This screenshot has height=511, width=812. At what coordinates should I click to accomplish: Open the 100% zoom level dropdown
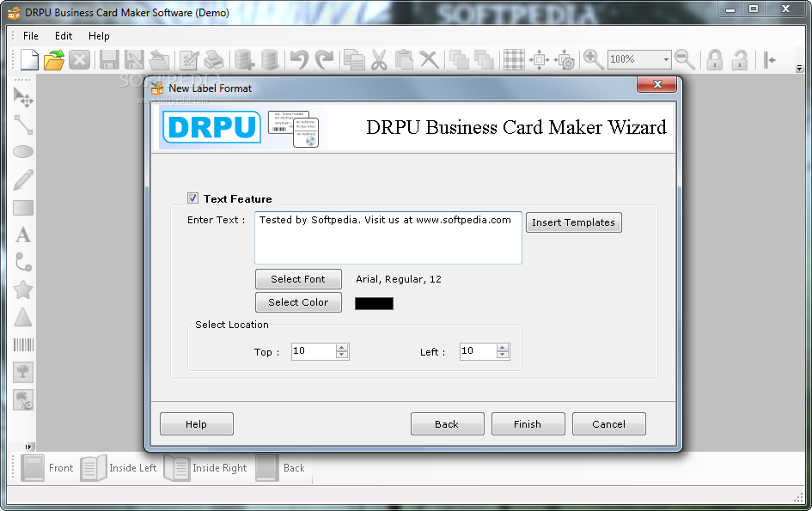666,59
